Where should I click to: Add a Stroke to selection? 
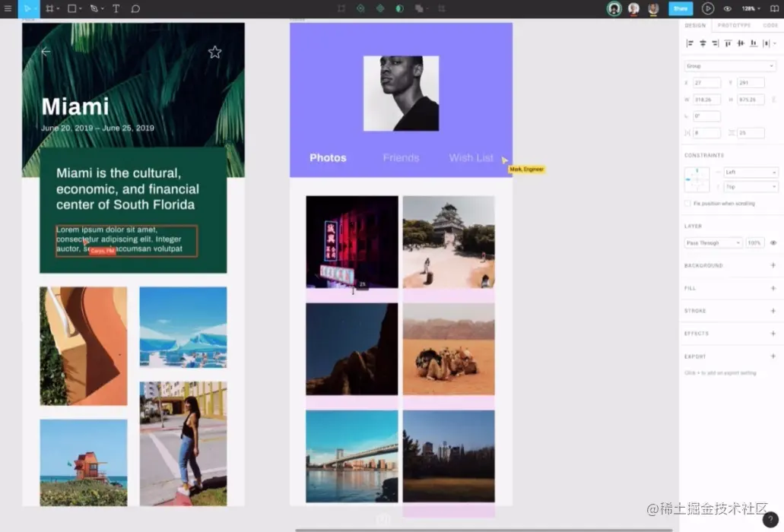(x=773, y=311)
